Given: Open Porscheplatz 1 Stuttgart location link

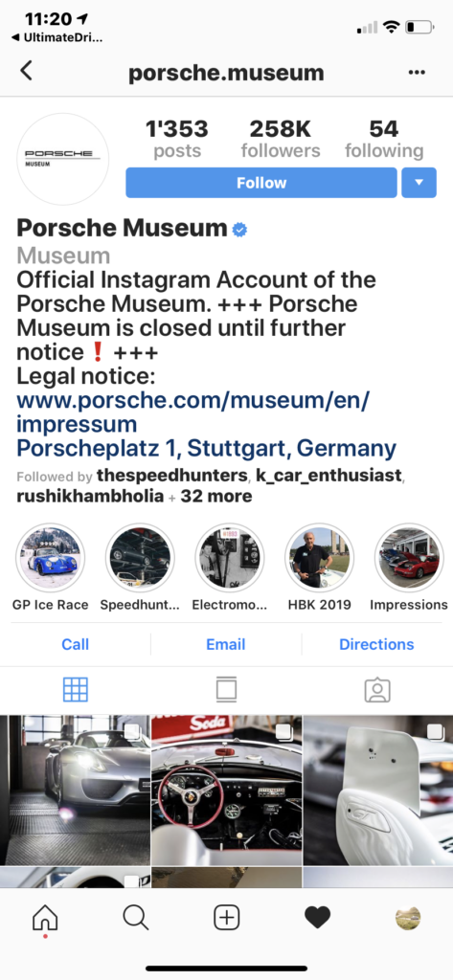Looking at the screenshot, I should point(207,449).
